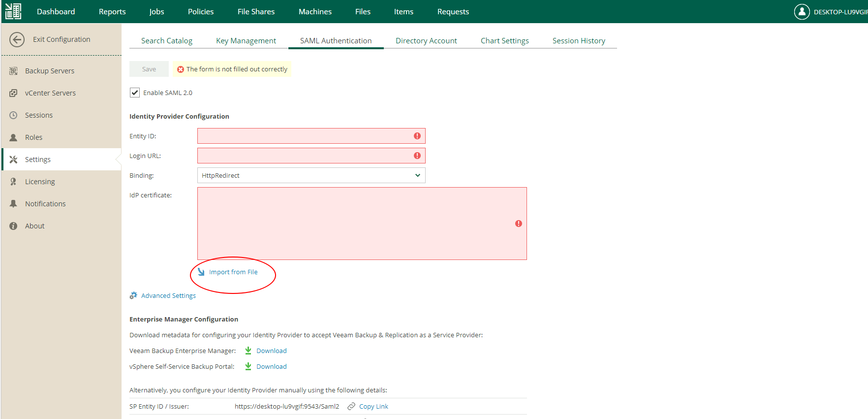Click the vSphere Self-Service Portal download icon
The height and width of the screenshot is (419, 868).
(248, 366)
